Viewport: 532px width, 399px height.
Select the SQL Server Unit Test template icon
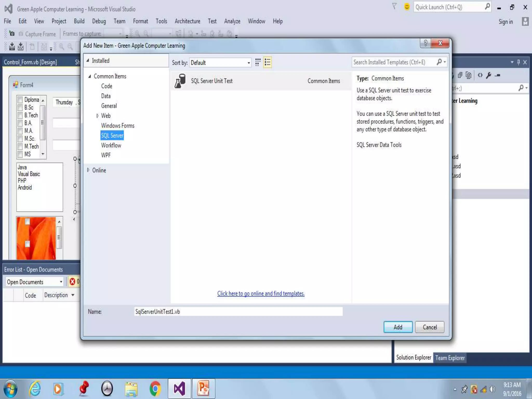tap(180, 81)
